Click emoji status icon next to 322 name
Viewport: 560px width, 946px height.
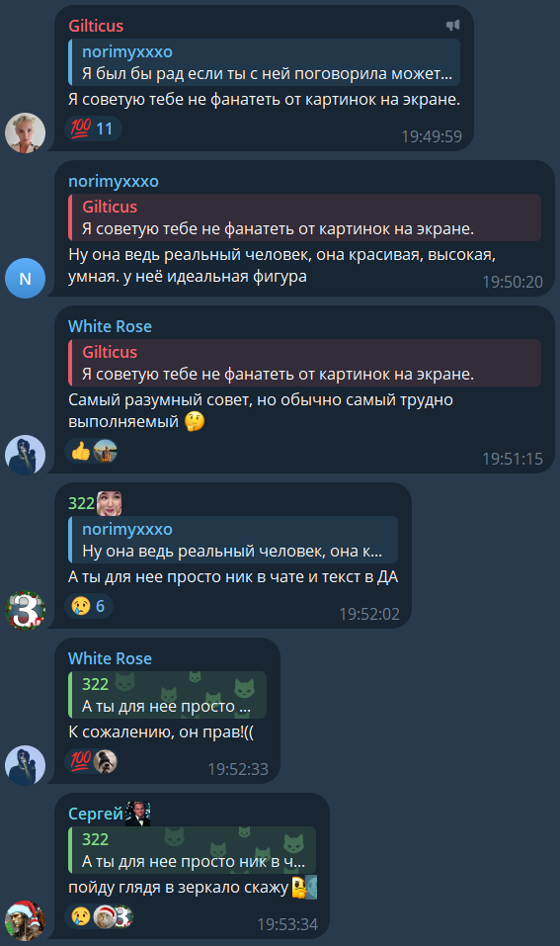pyautogui.click(x=109, y=503)
